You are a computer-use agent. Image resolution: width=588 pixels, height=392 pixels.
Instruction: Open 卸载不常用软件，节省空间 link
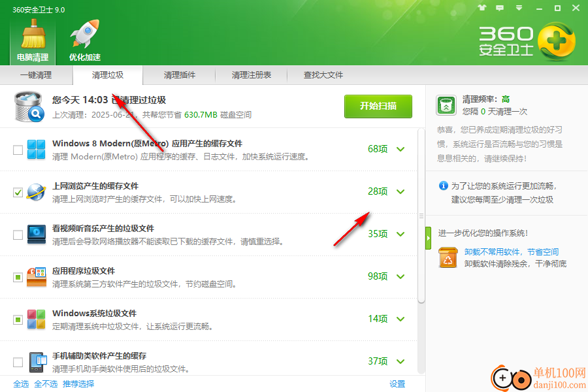tap(512, 252)
